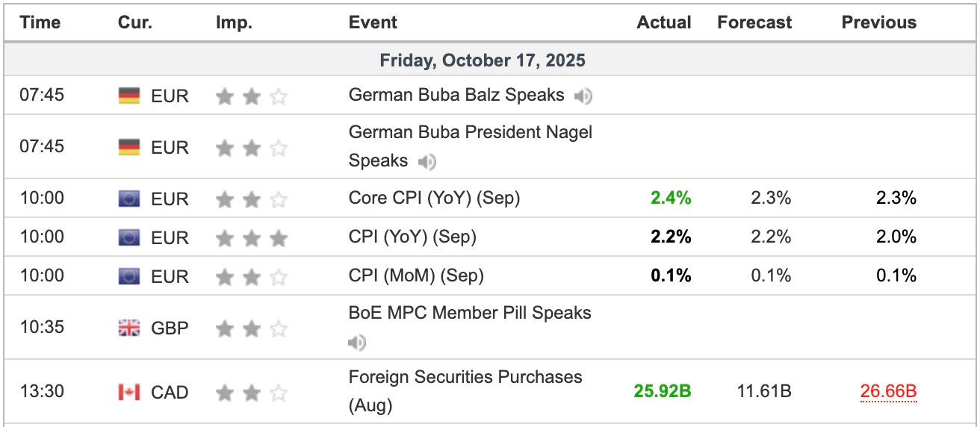The width and height of the screenshot is (980, 427).
Task: Click the three-star importance rating for CPI (YoY)
Action: click(x=251, y=237)
